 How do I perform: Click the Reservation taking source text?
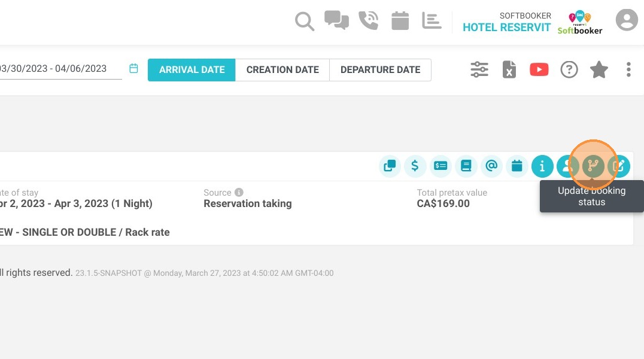(248, 204)
